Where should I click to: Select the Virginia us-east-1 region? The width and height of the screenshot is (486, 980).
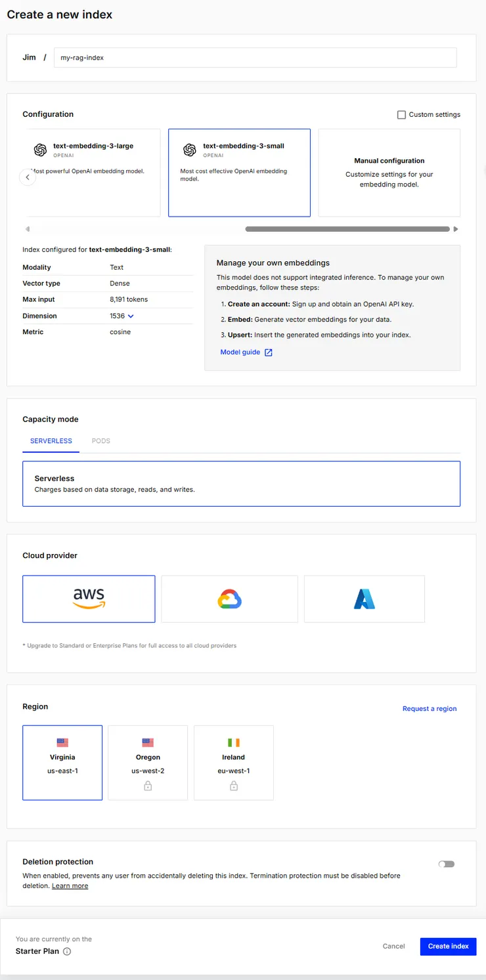[62, 762]
